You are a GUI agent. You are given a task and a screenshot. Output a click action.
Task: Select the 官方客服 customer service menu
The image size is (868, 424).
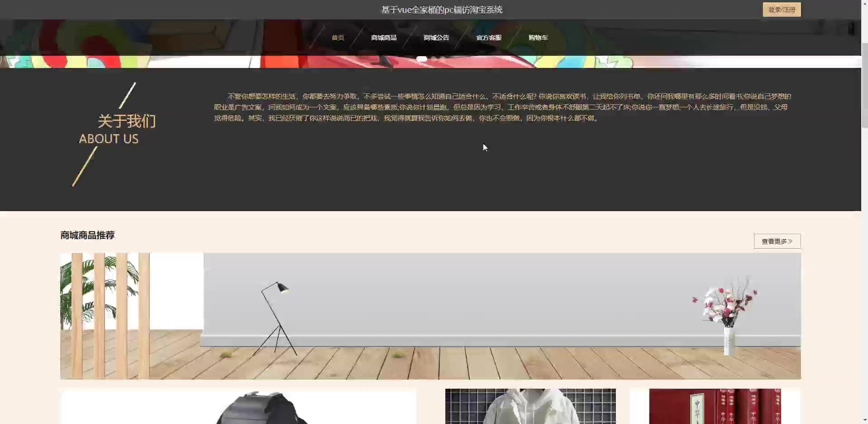[489, 38]
